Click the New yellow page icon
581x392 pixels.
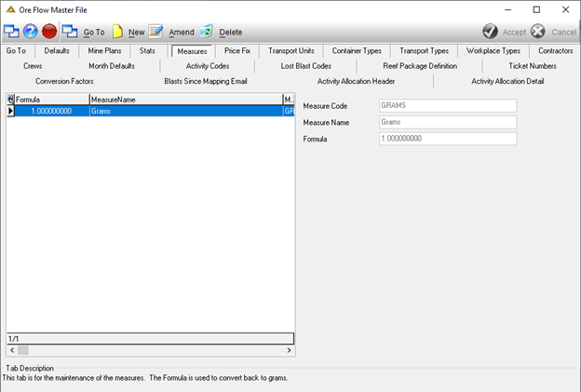point(117,32)
